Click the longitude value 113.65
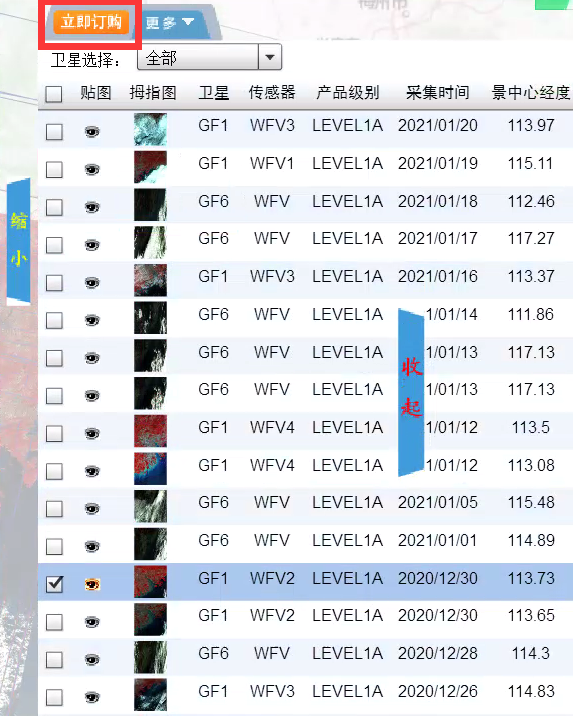 pyautogui.click(x=531, y=616)
